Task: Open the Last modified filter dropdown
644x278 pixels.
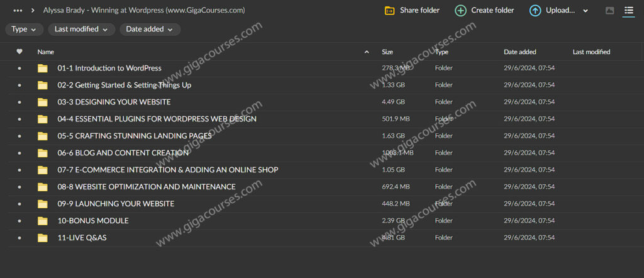Action: pos(81,30)
